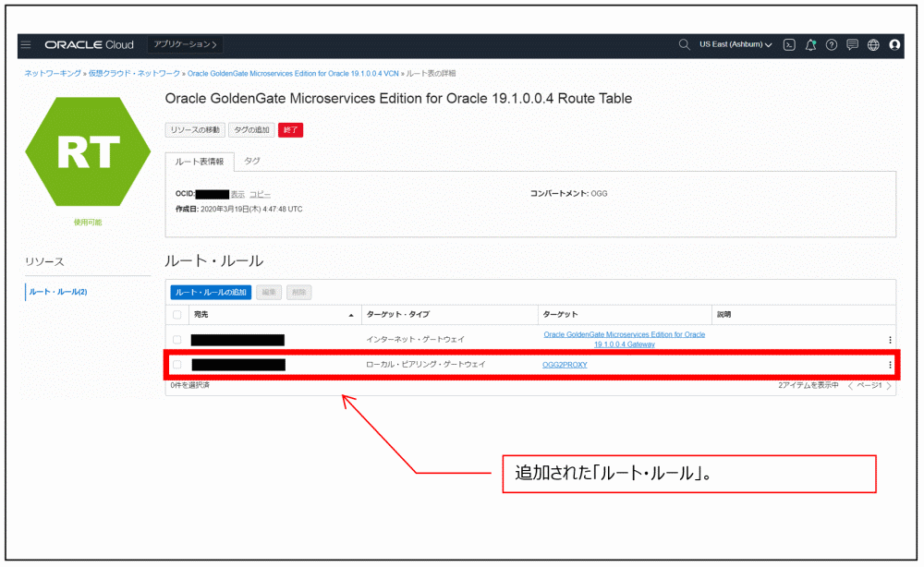
Task: Click the 編集 button
Action: tap(269, 292)
